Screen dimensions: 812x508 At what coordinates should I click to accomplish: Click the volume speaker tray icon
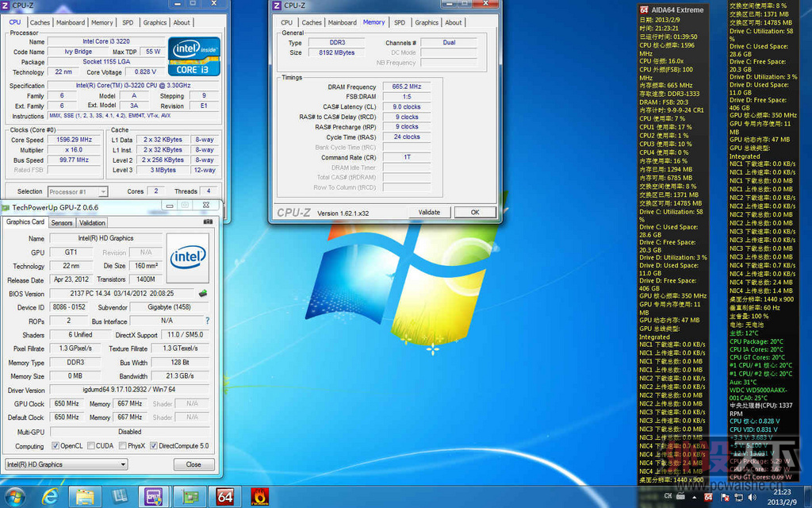[752, 497]
